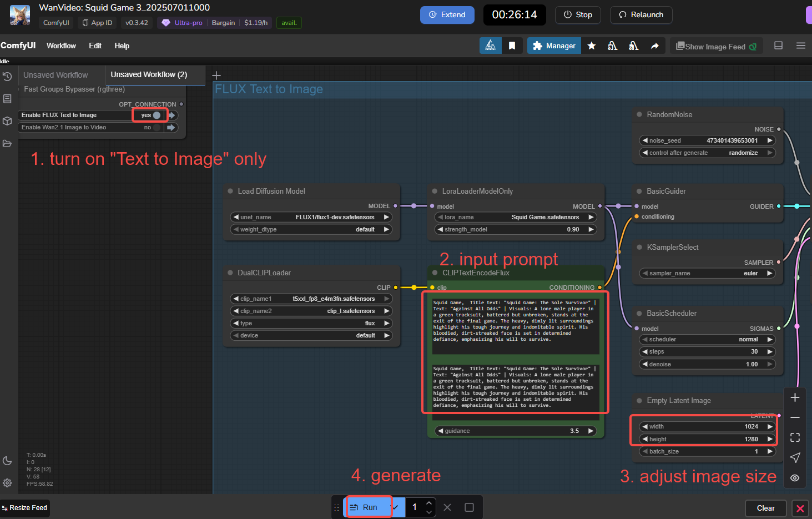Screen dimensions: 812x519
Task: Open the clip_name2 dropdown
Action: 311,311
